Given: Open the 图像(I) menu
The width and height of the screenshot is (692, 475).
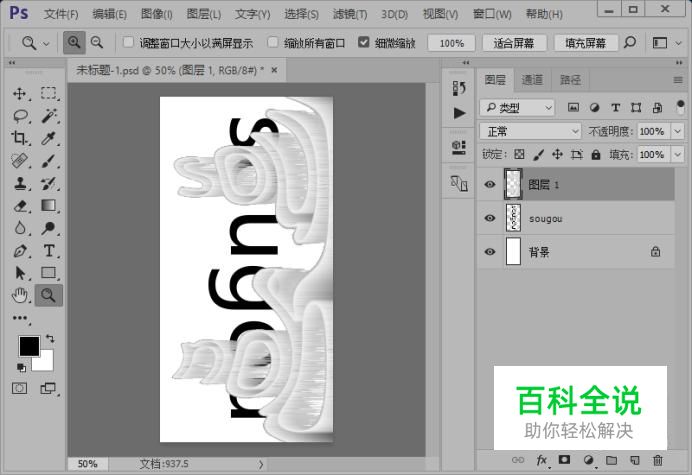Looking at the screenshot, I should [157, 14].
